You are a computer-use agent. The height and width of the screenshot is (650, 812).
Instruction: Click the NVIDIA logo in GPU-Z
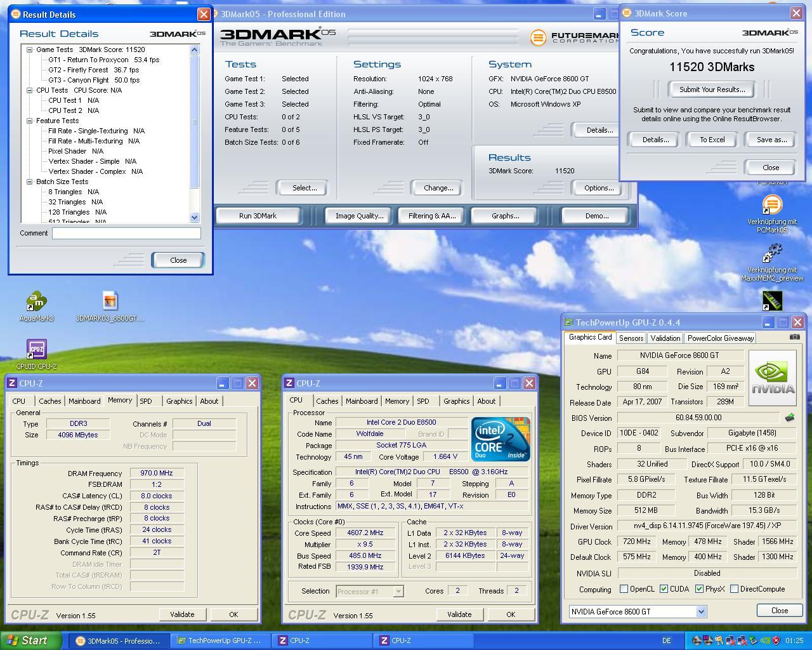[x=772, y=378]
